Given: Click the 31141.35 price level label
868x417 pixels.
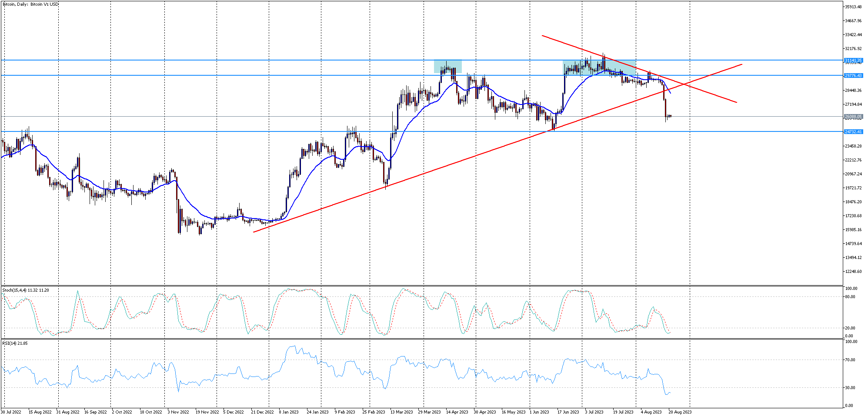Looking at the screenshot, I should pyautogui.click(x=853, y=61).
